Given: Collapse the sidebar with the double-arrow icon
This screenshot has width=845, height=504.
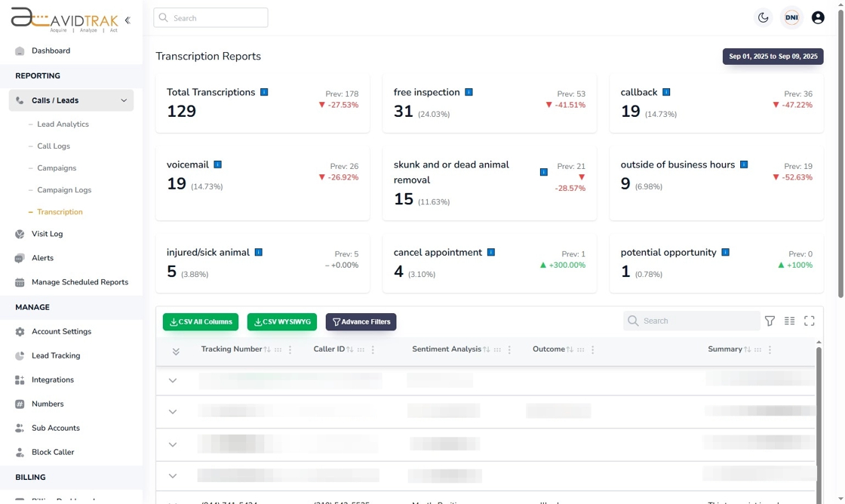Looking at the screenshot, I should point(128,20).
